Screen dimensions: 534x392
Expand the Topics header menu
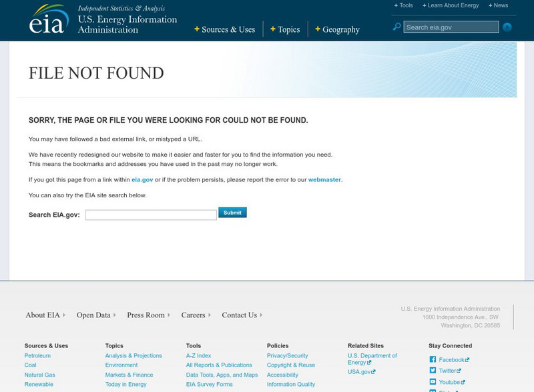tap(285, 29)
